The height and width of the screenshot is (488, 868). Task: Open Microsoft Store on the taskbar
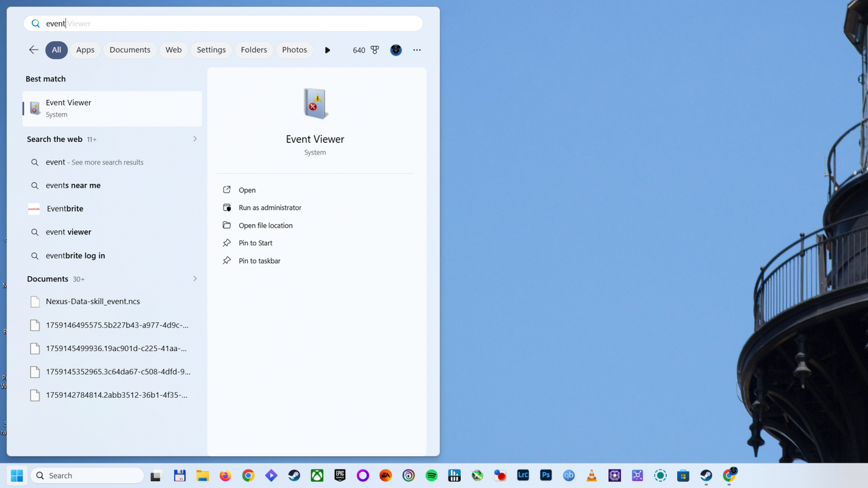pyautogui.click(x=683, y=475)
